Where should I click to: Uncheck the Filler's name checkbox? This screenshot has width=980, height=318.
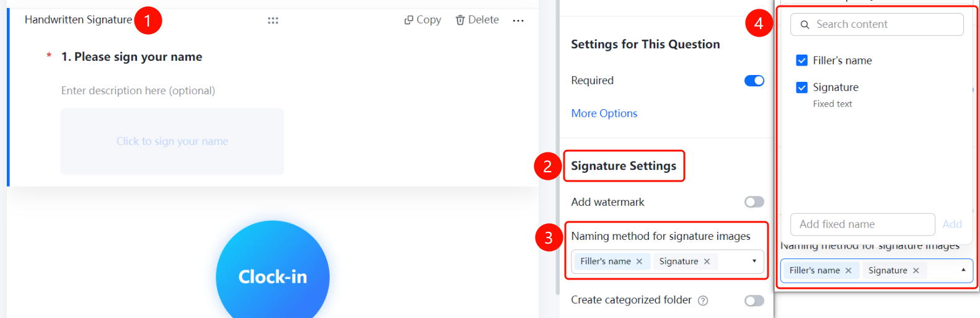click(802, 60)
